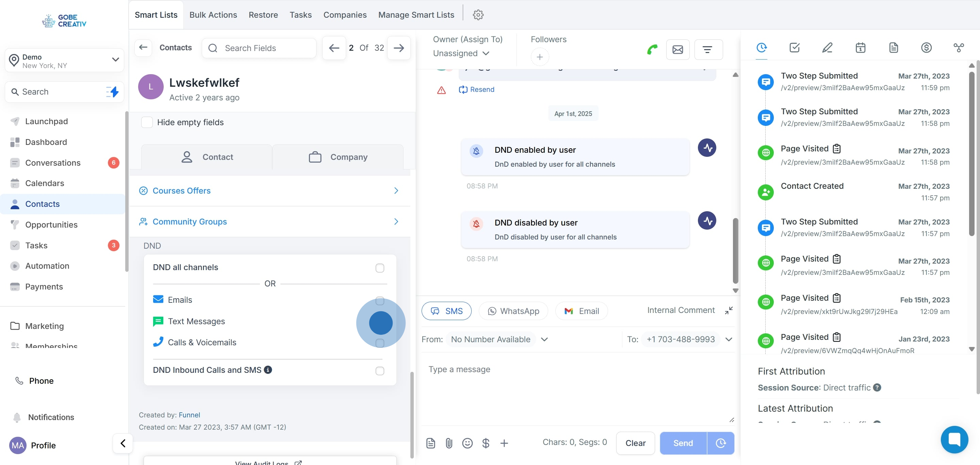Open the settings gear icon

coord(478,15)
